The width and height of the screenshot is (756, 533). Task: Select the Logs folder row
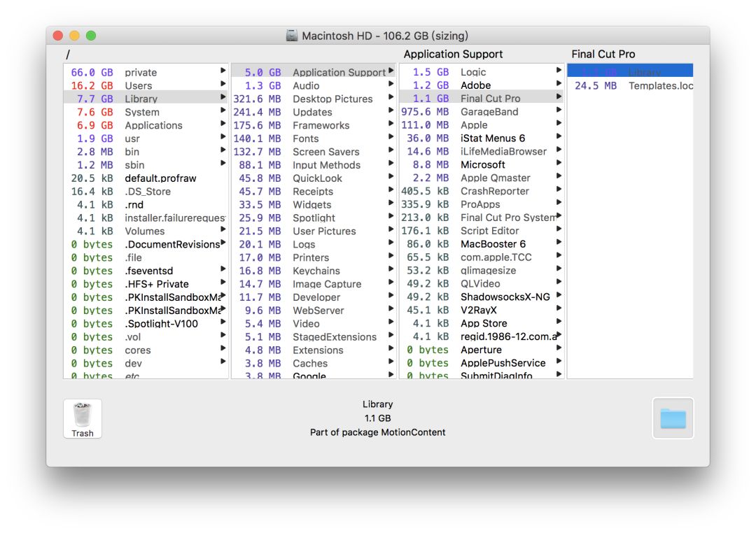(314, 245)
